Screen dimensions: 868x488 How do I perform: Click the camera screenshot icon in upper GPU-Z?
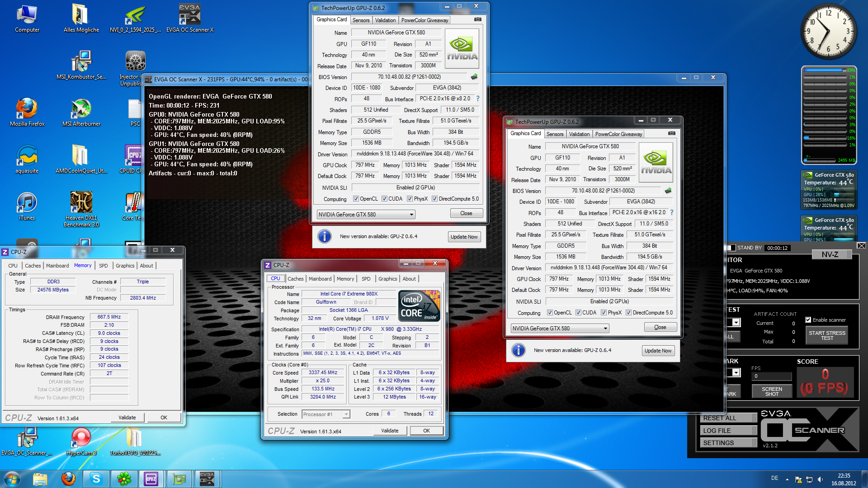(x=478, y=19)
